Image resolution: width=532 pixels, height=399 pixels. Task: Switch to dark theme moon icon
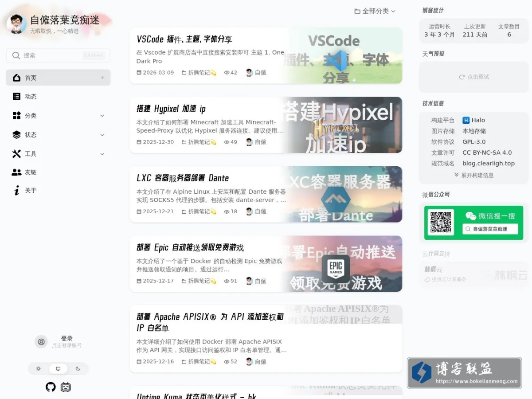coord(78,369)
